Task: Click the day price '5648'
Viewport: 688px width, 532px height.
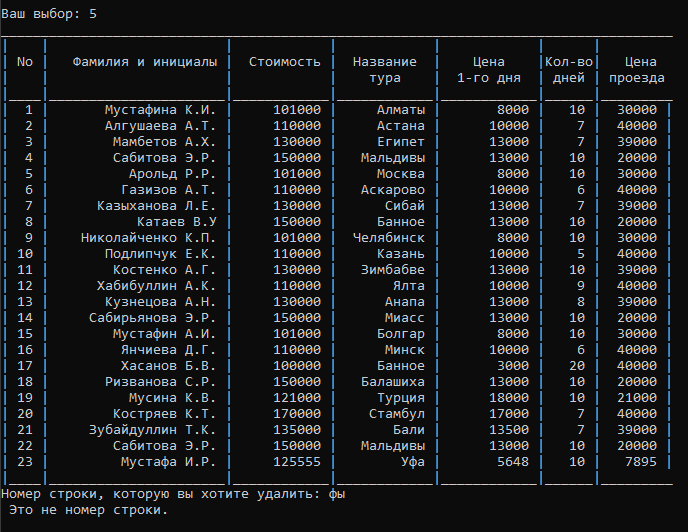Action: [513, 462]
